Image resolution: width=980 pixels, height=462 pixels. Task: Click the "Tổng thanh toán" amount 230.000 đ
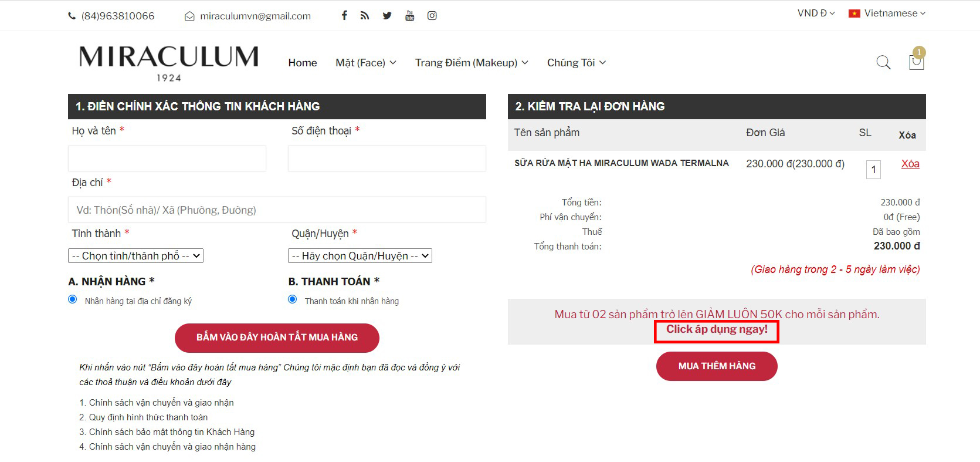(897, 246)
